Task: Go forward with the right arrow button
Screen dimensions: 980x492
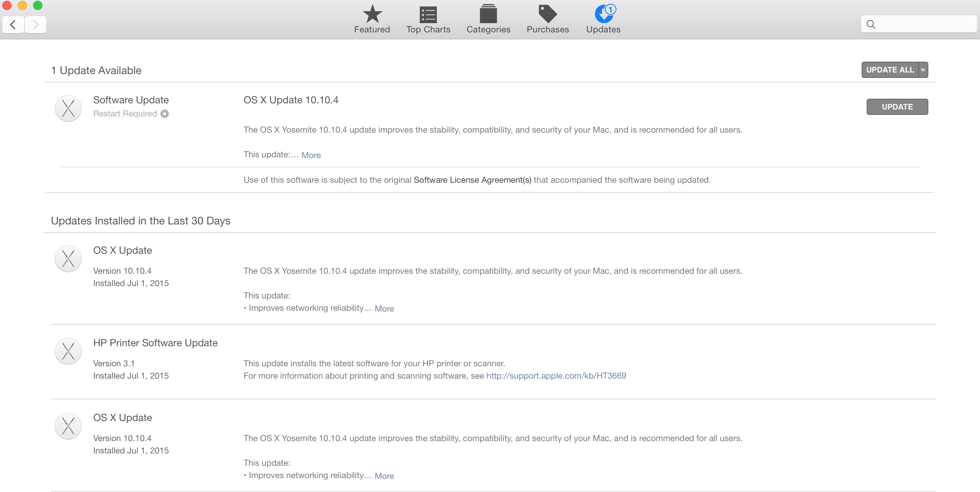Action: coord(35,25)
